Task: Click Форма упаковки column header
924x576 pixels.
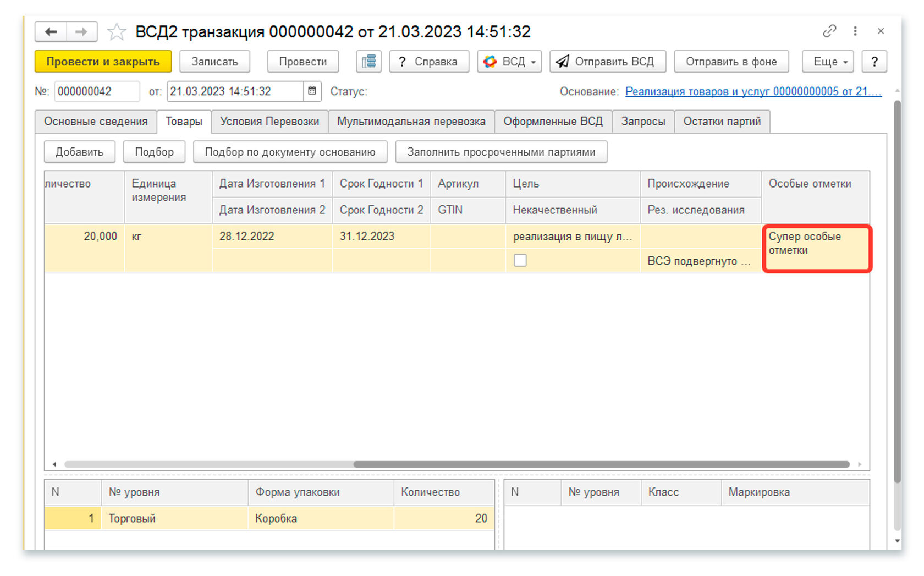Action: coord(321,492)
